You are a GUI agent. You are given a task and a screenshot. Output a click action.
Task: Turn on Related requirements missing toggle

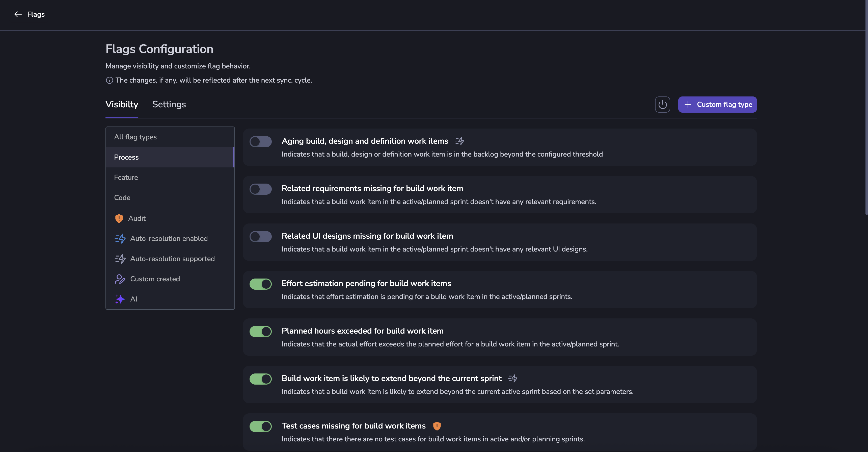tap(260, 189)
